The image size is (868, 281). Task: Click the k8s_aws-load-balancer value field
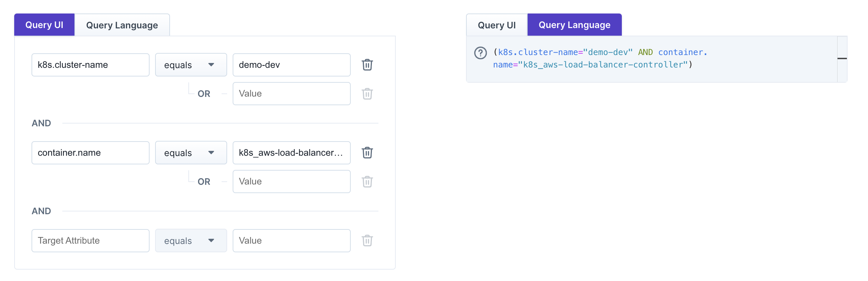292,153
